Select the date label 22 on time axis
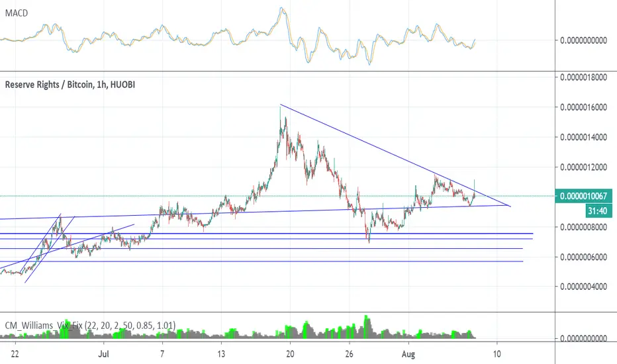The height and width of the screenshot is (364, 617). (15, 354)
